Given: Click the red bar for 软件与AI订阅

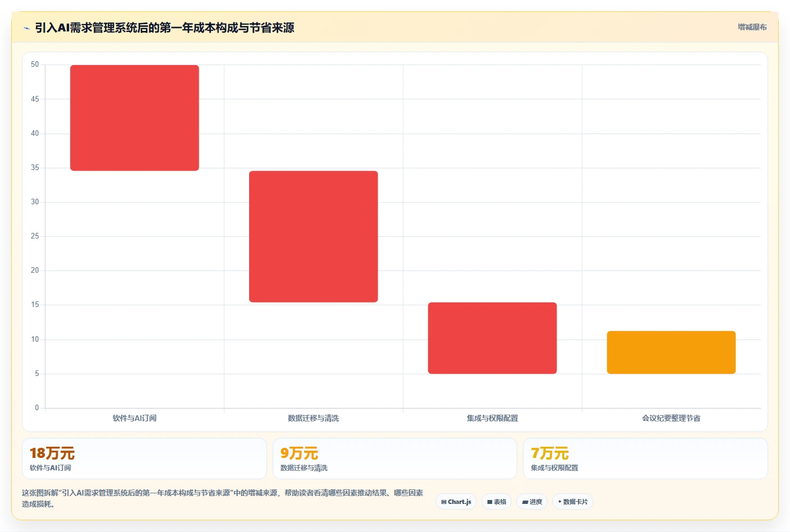Looking at the screenshot, I should [135, 118].
